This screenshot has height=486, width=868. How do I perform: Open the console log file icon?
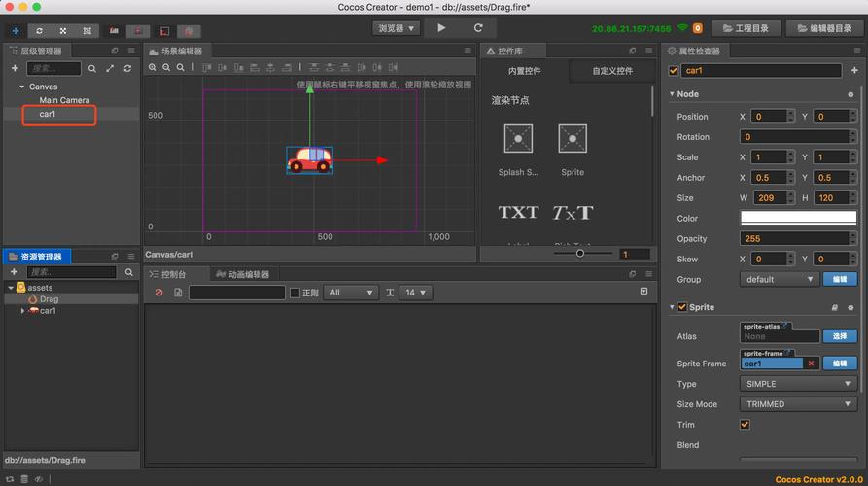point(178,293)
